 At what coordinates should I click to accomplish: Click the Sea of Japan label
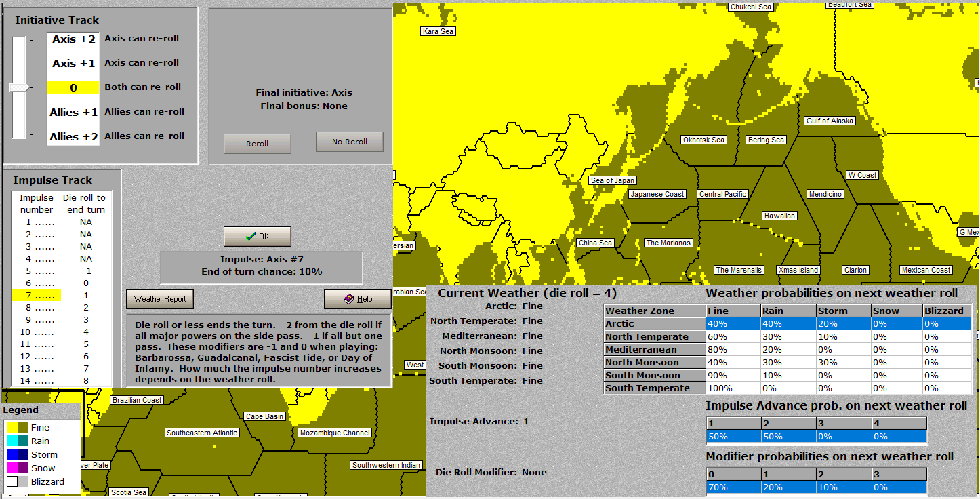613,180
